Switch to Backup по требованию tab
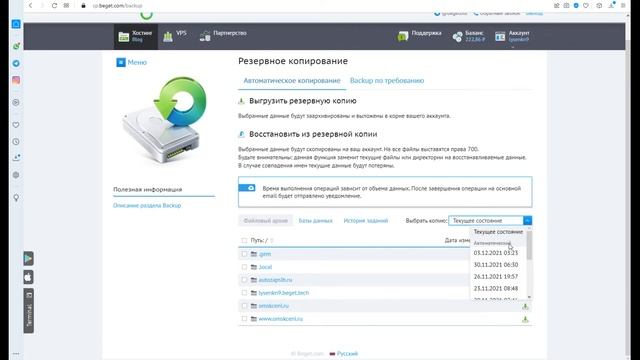This screenshot has width=640, height=360. [387, 80]
